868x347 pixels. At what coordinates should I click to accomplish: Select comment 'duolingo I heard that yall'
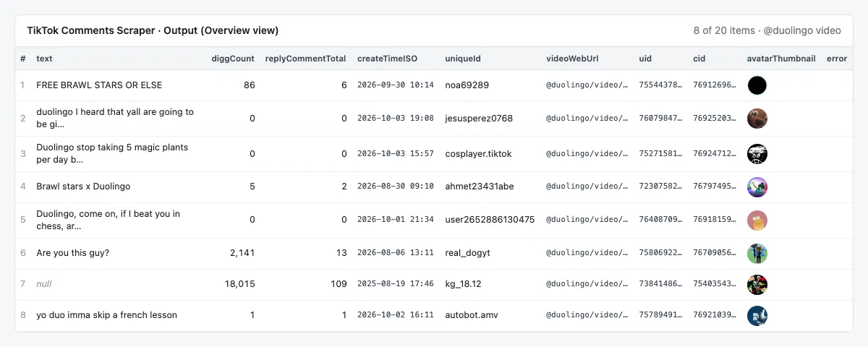pos(115,119)
